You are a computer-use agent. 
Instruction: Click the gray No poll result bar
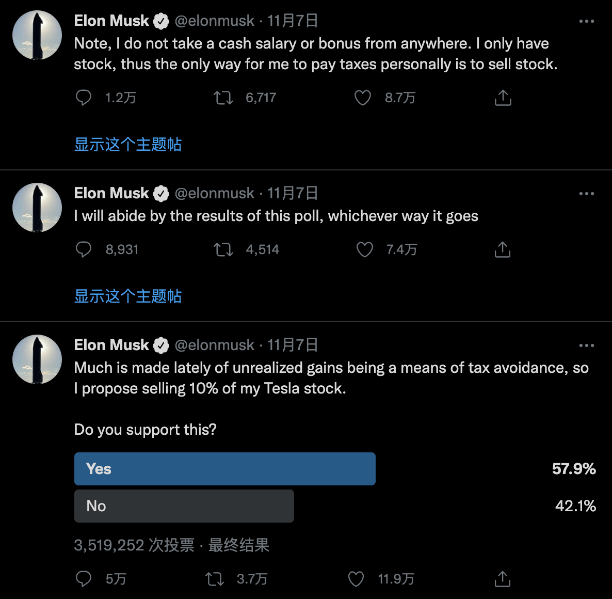(184, 506)
